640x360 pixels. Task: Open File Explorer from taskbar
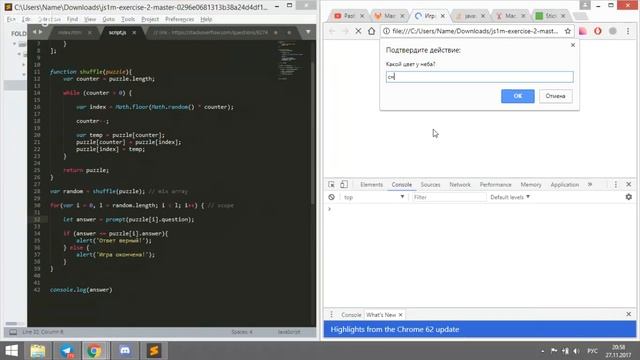click(38, 351)
